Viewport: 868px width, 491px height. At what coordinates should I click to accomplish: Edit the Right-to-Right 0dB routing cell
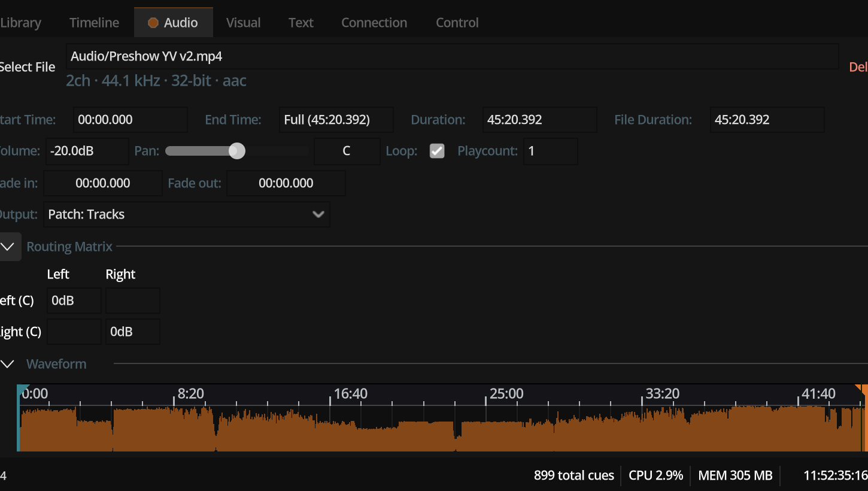tap(133, 332)
